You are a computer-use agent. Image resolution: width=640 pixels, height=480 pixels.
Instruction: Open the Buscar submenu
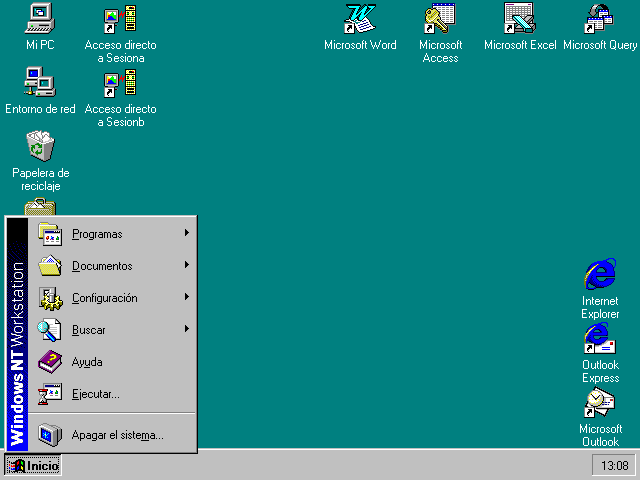click(x=113, y=330)
